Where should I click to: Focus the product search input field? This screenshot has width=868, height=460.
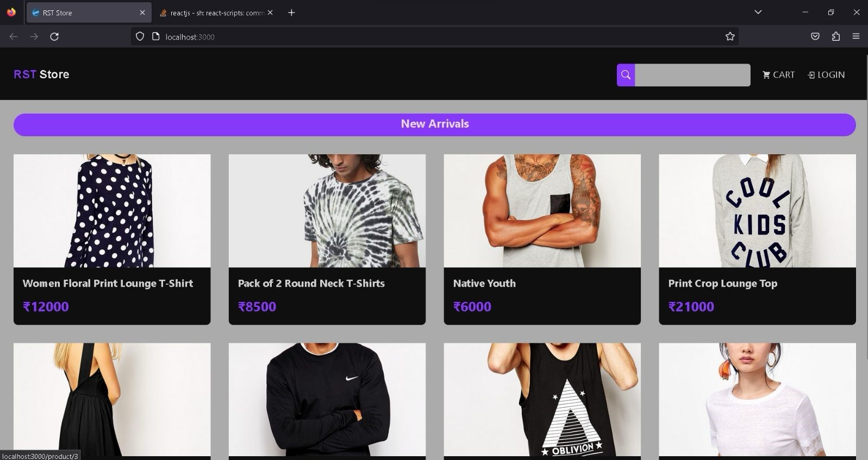coord(692,75)
